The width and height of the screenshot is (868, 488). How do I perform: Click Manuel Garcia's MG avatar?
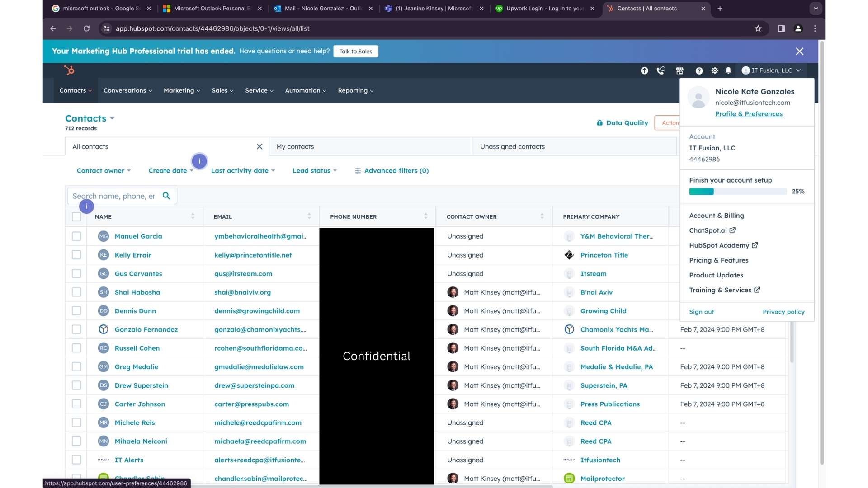coord(104,236)
